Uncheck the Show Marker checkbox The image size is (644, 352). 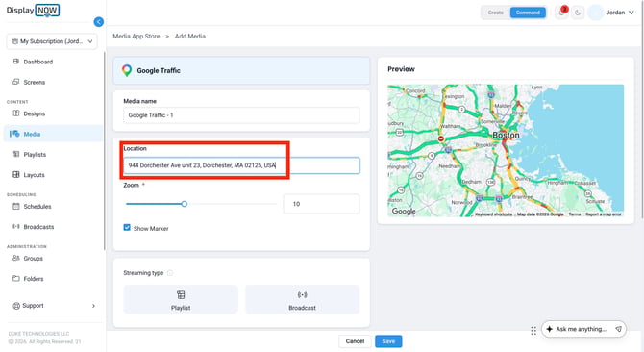[x=127, y=228]
